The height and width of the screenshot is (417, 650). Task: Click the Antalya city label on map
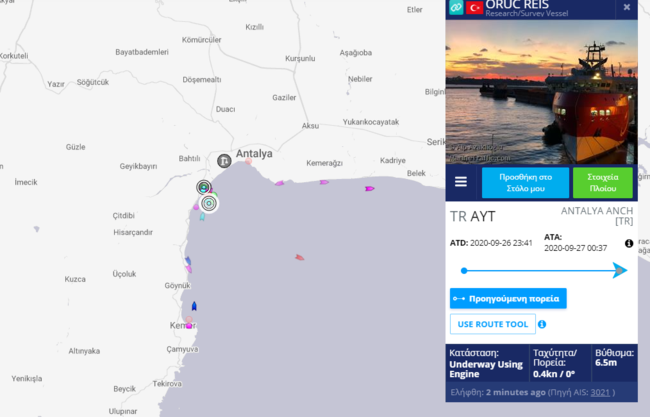coord(254,153)
